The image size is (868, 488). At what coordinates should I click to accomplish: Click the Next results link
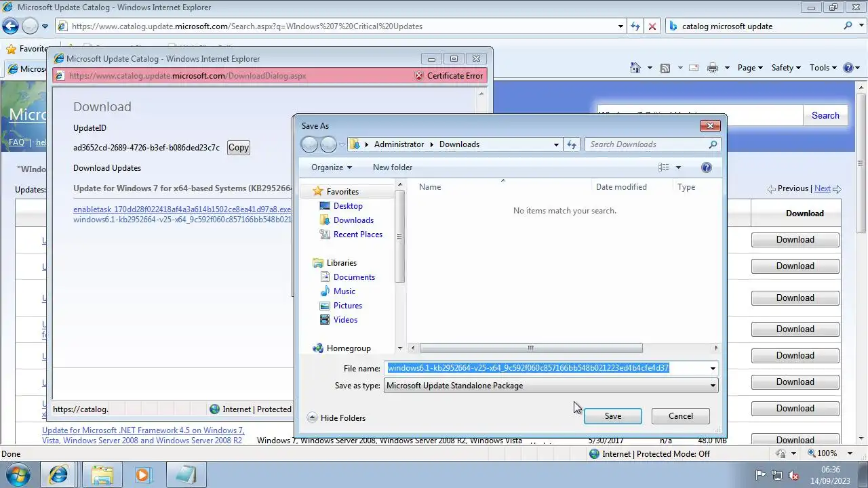point(822,188)
